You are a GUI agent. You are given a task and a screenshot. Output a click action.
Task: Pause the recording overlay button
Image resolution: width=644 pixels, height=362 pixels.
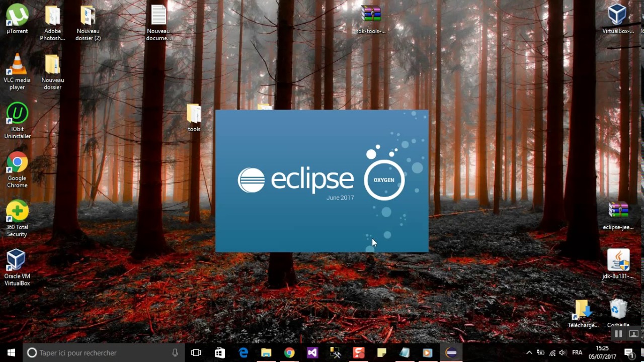click(618, 334)
